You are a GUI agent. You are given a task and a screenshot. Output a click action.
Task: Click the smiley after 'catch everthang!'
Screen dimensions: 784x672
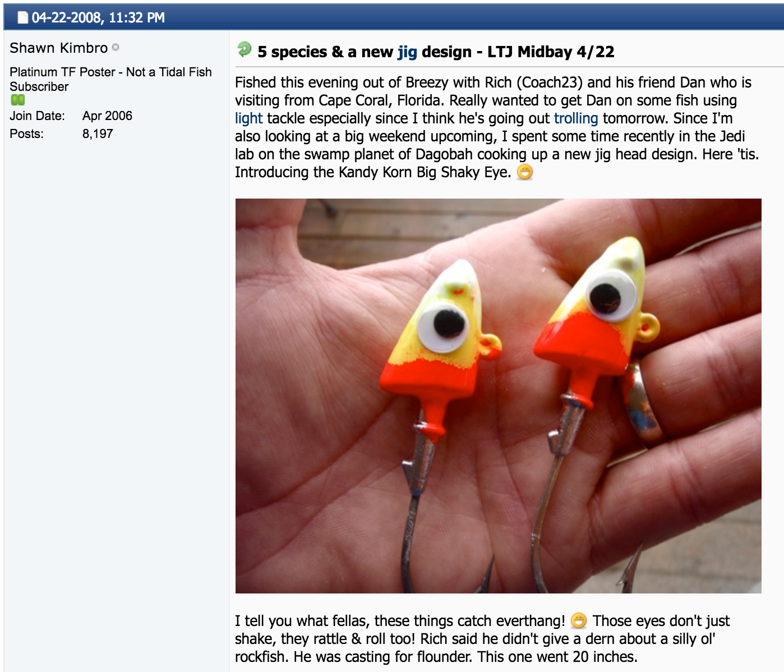[579, 620]
